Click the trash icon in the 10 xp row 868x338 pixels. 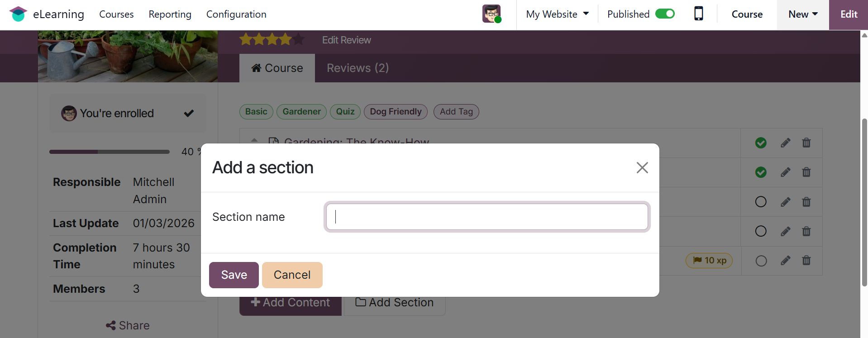coord(806,261)
